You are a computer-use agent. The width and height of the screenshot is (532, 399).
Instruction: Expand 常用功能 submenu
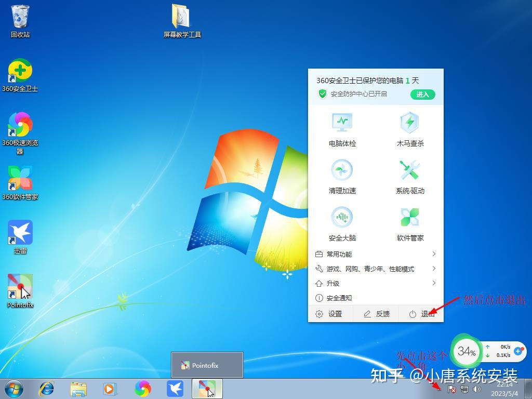pyautogui.click(x=376, y=254)
